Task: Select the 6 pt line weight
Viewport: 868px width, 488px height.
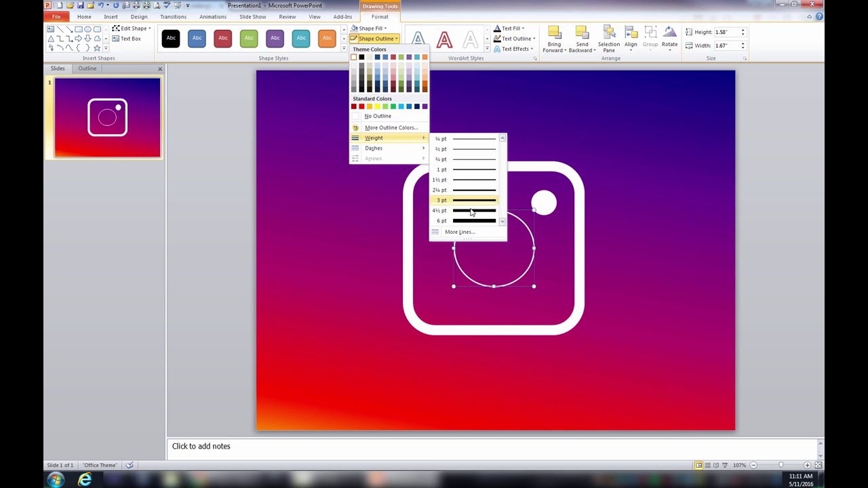Action: [x=465, y=220]
